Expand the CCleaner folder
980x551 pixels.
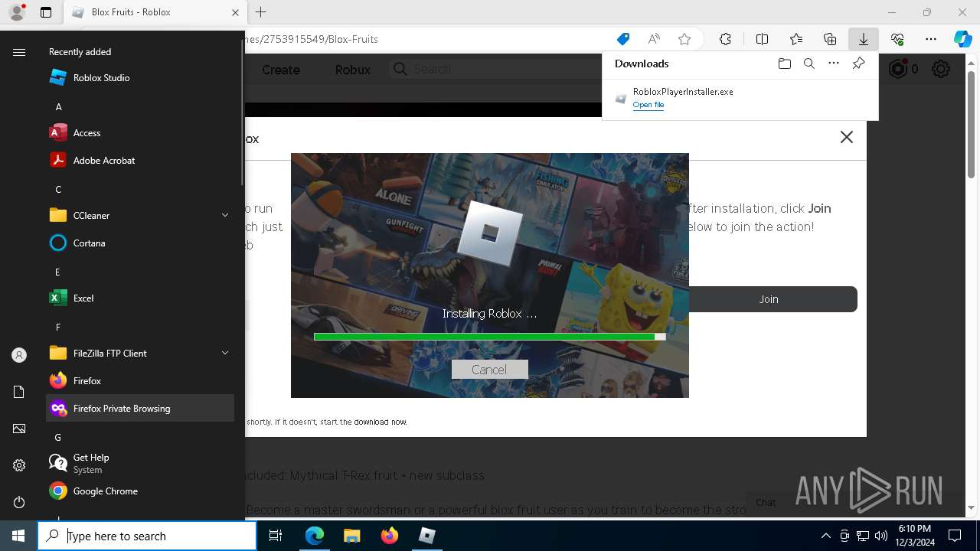coord(140,215)
